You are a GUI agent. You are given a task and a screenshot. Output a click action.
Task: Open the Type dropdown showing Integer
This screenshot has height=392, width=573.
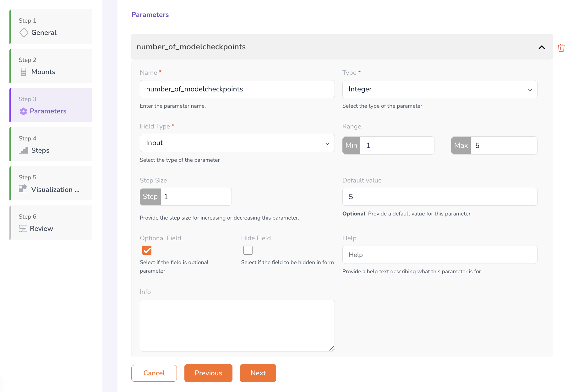[439, 89]
